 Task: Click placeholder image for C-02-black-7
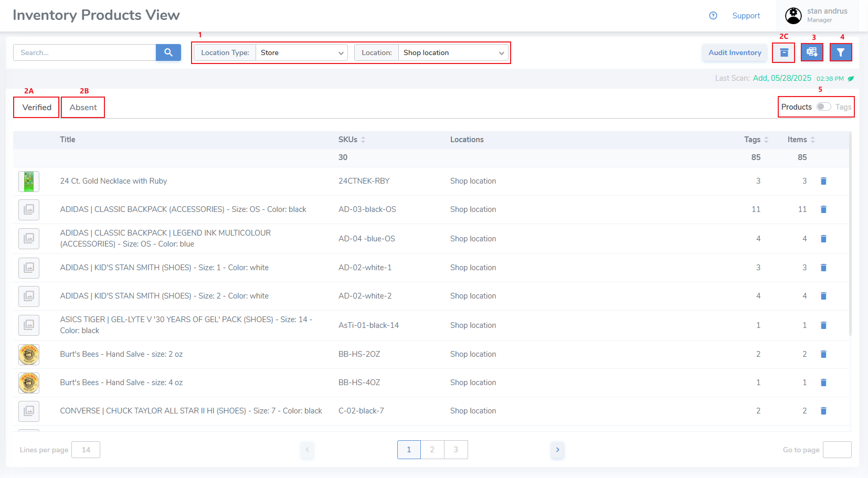(29, 411)
